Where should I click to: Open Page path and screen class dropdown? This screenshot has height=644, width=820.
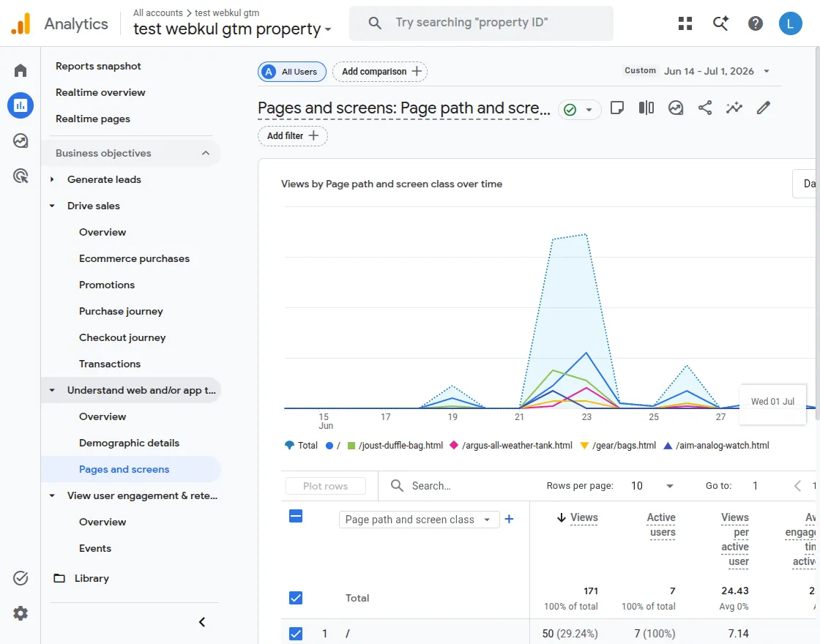(x=419, y=520)
